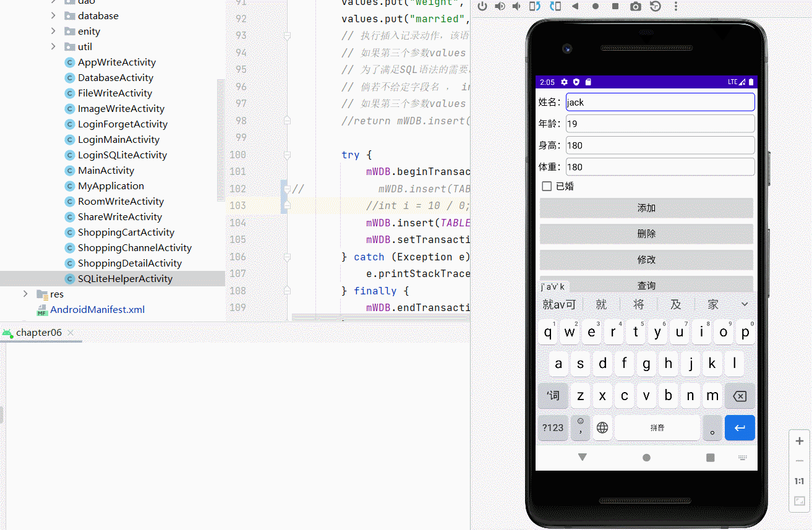This screenshot has width=812, height=530.
Task: Rotate the emulator clockwise
Action: (552, 7)
